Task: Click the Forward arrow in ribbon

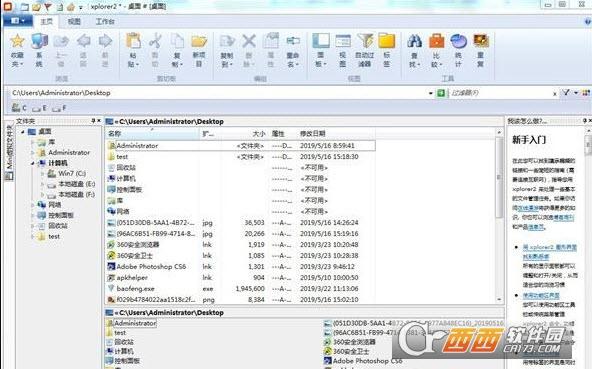Action: coord(105,41)
